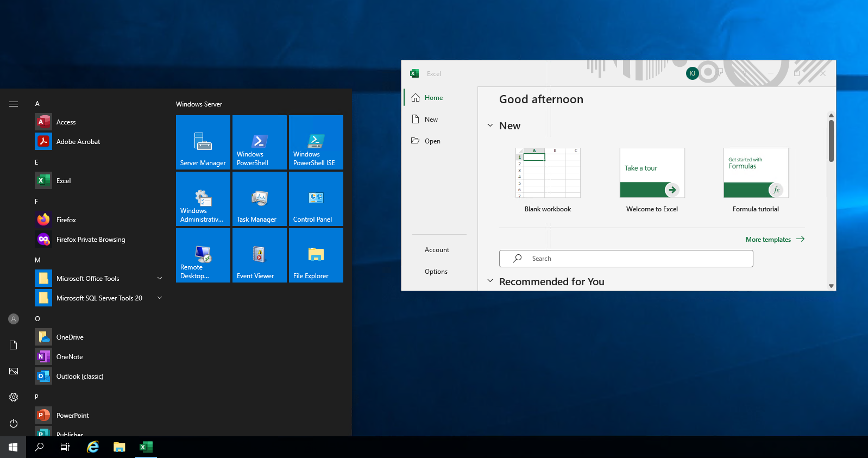The height and width of the screenshot is (458, 868).
Task: Open Firefox Private Browsing
Action: (x=98, y=240)
